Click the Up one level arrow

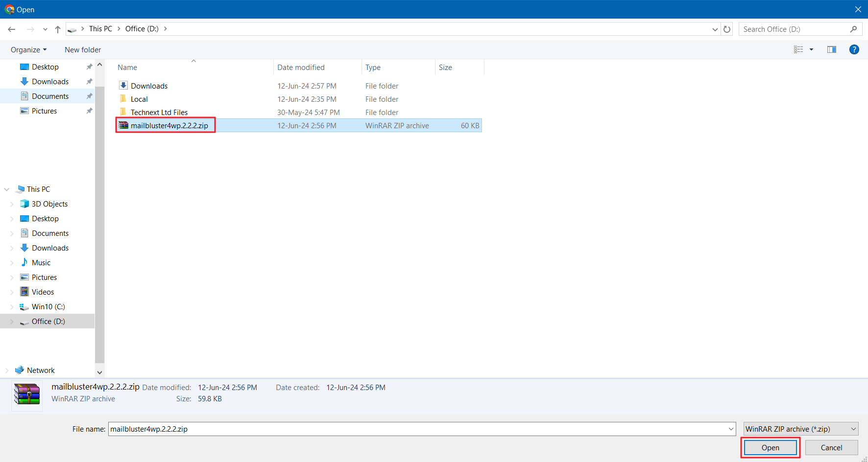tap(58, 29)
